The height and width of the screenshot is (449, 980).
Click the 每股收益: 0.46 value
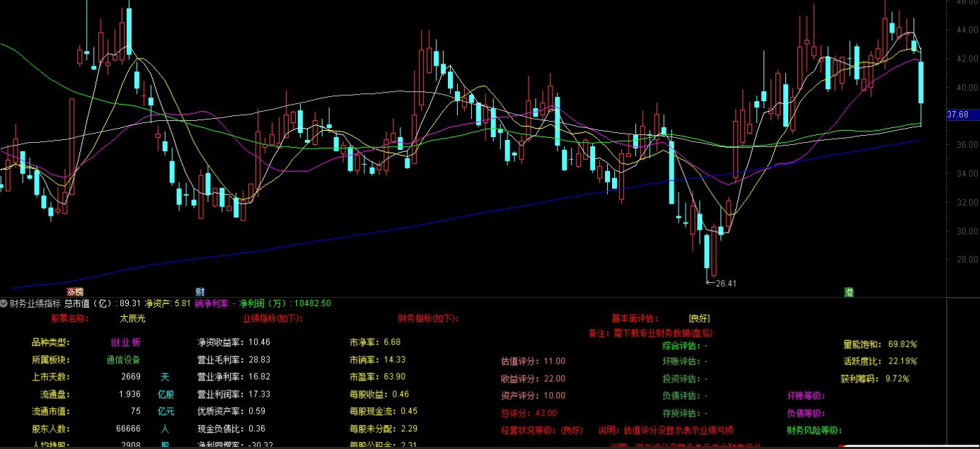coord(379,395)
